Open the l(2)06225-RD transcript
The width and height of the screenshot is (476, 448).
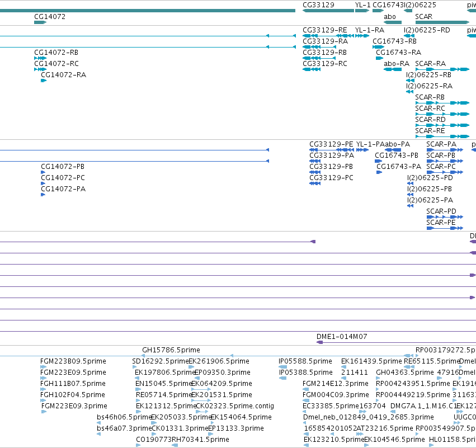click(x=427, y=30)
